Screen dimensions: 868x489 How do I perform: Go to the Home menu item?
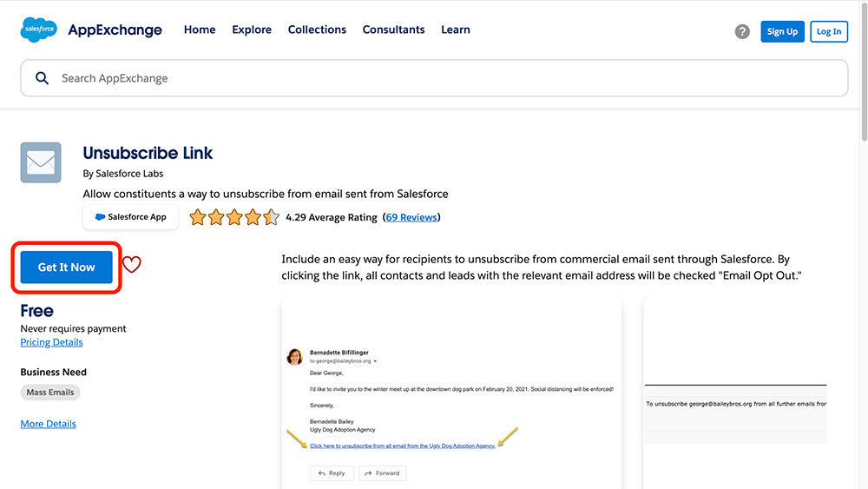tap(200, 30)
